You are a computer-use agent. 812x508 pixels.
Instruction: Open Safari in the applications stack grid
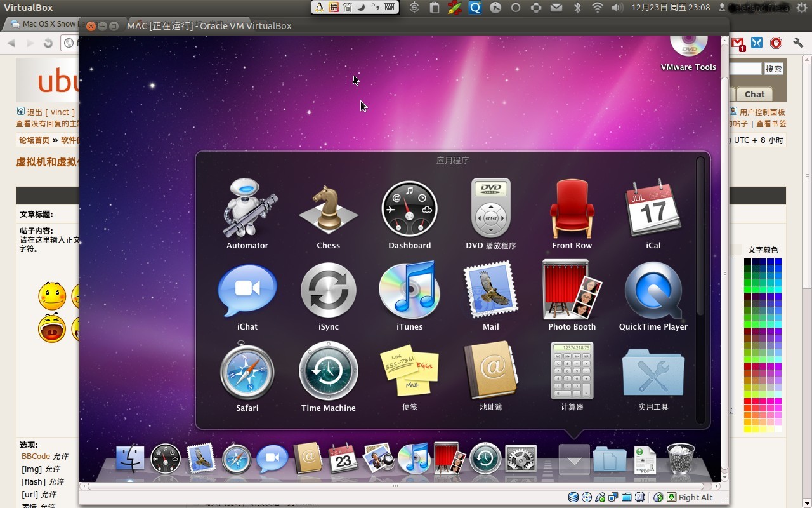tap(247, 371)
